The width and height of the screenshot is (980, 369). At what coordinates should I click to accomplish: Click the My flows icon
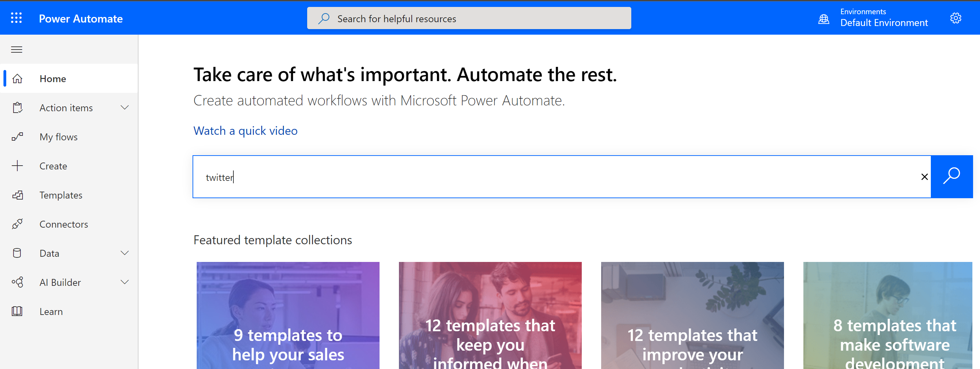click(x=18, y=137)
